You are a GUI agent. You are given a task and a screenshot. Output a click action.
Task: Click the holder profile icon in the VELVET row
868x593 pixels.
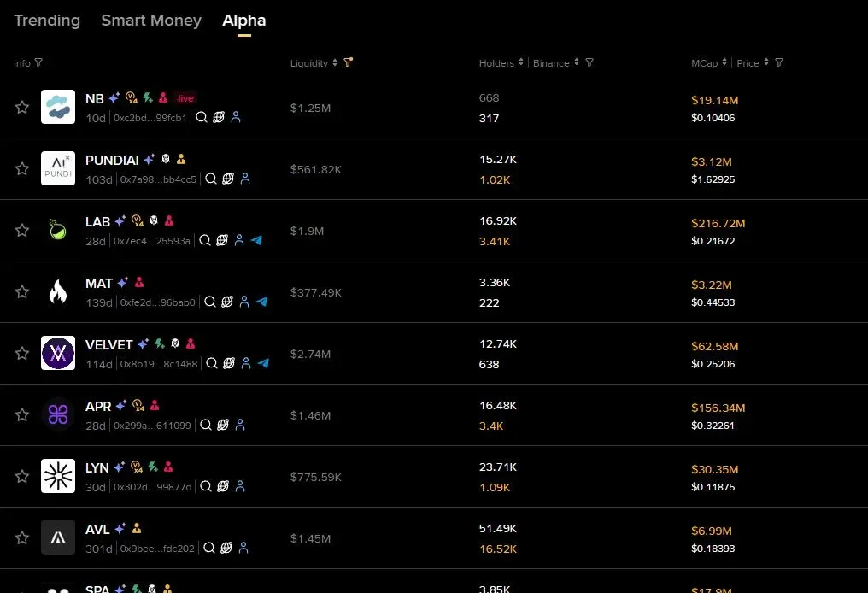tap(245, 363)
